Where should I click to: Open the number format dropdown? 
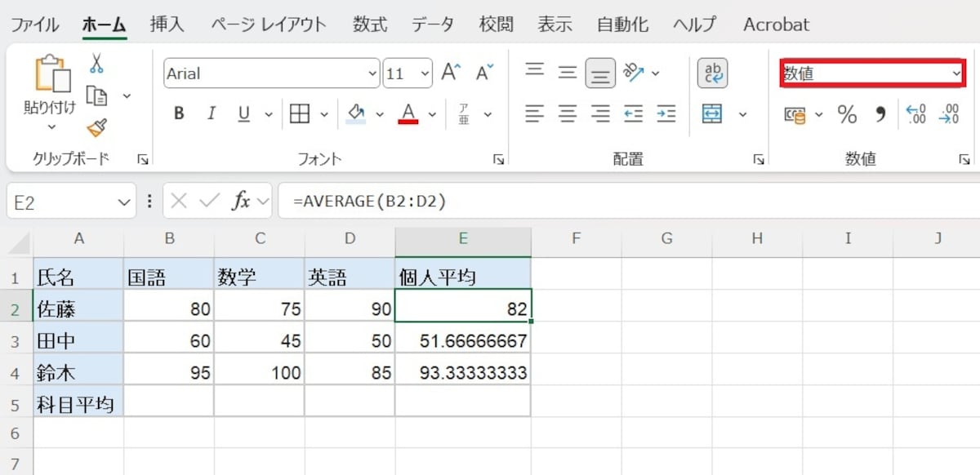coord(957,73)
